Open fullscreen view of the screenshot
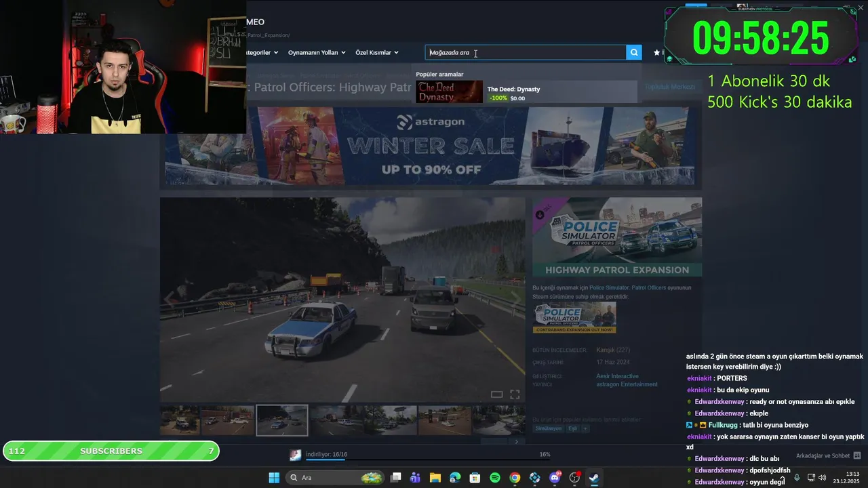This screenshot has width=868, height=488. pyautogui.click(x=515, y=394)
